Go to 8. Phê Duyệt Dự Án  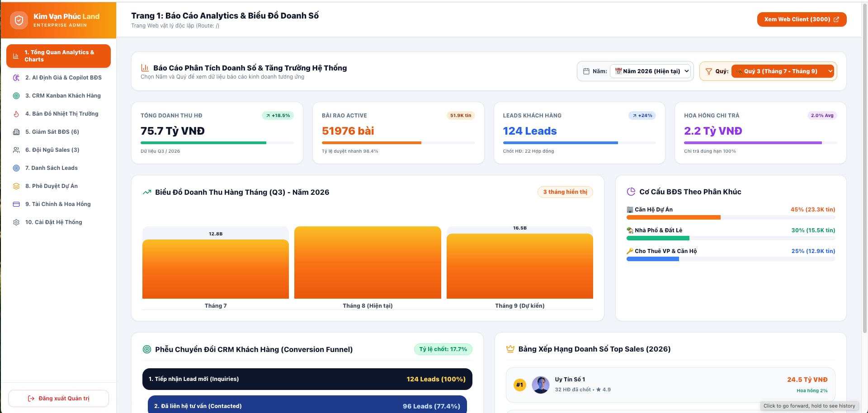pos(58,186)
